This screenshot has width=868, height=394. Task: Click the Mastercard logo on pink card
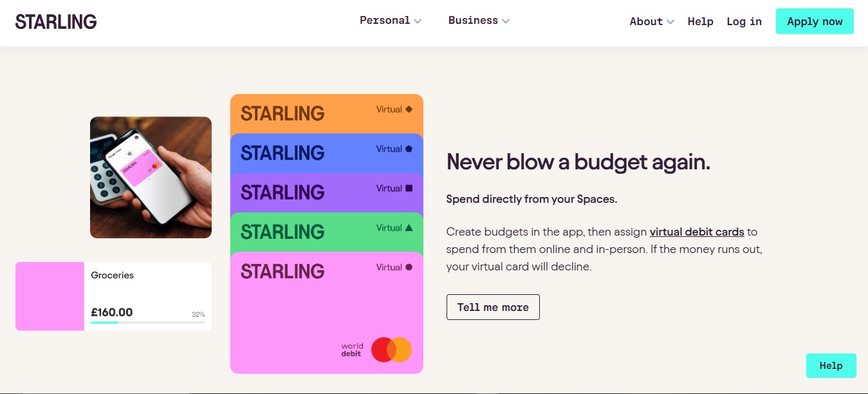pyautogui.click(x=391, y=350)
